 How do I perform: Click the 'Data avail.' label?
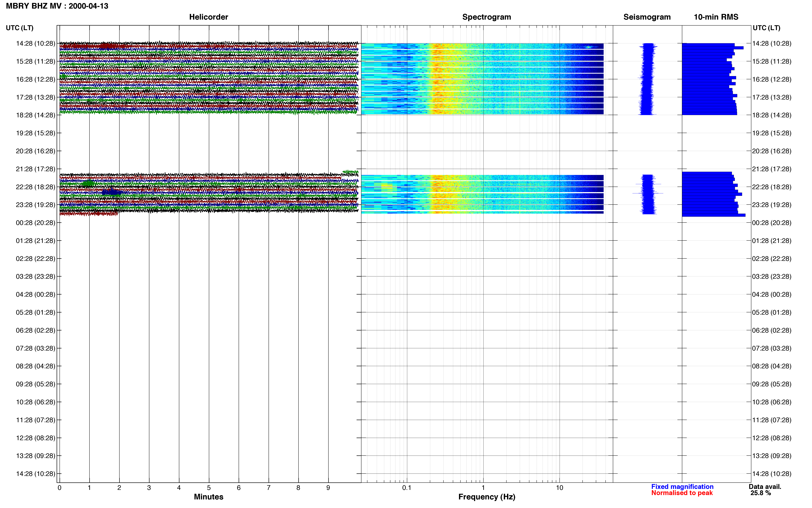[765, 486]
